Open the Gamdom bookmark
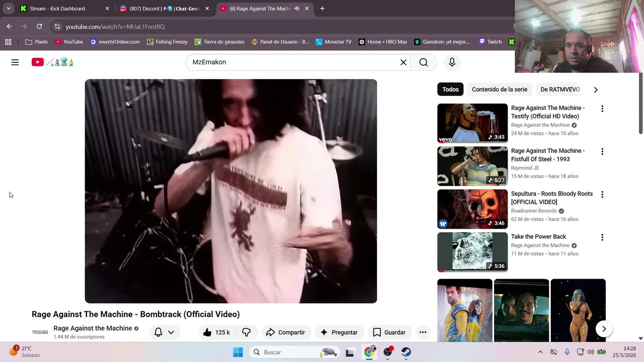Screen dimensions: 644x362 pyautogui.click(x=442, y=42)
